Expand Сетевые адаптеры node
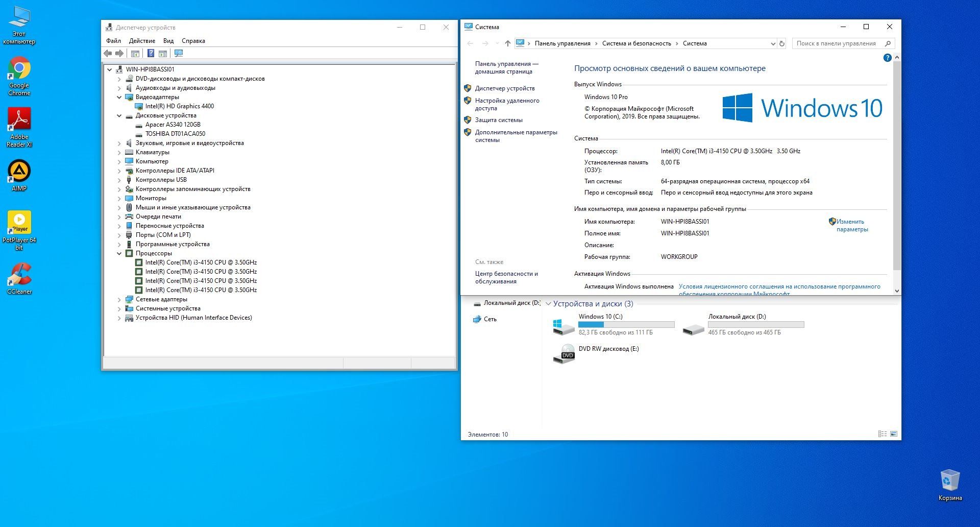 click(119, 299)
